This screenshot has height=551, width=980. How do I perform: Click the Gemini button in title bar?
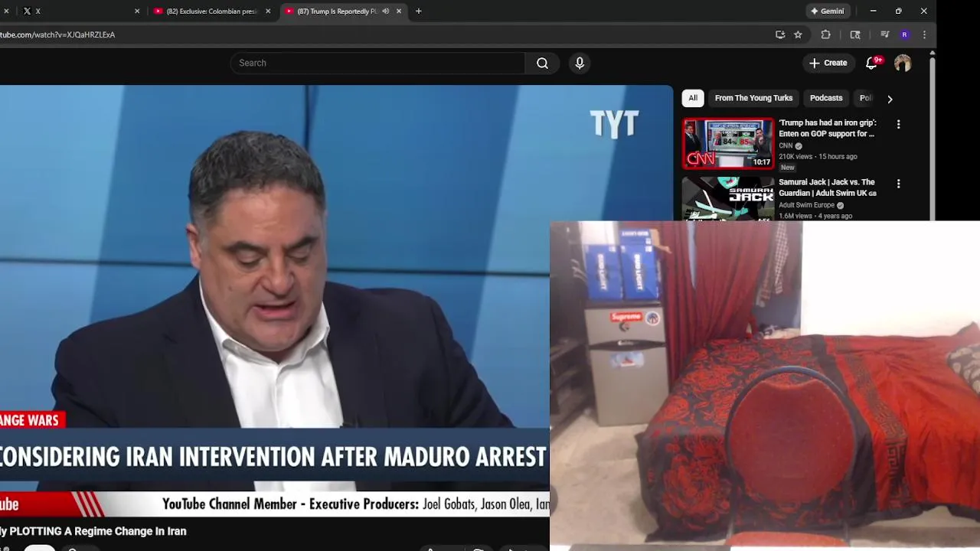pos(827,11)
